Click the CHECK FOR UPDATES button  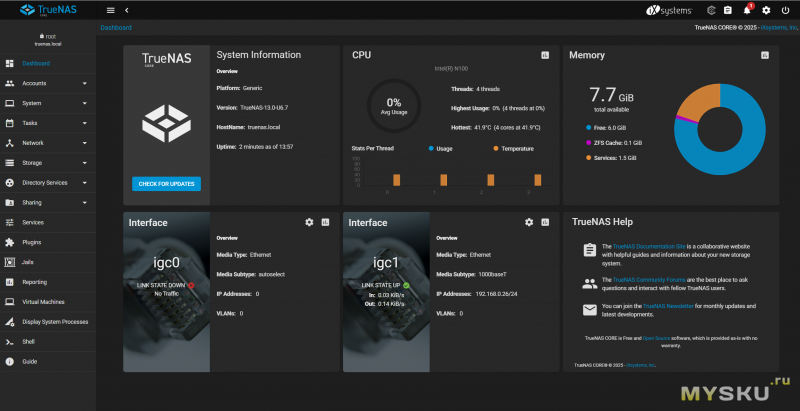(x=166, y=184)
